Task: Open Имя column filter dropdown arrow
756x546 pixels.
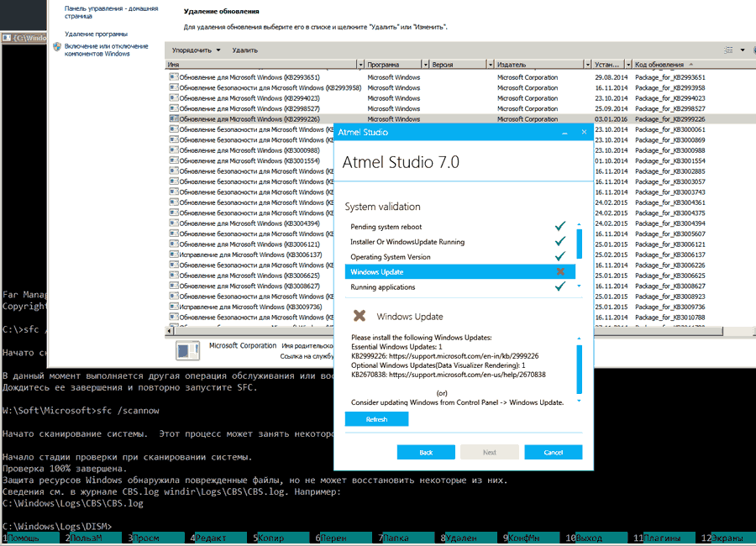Action: pos(360,64)
